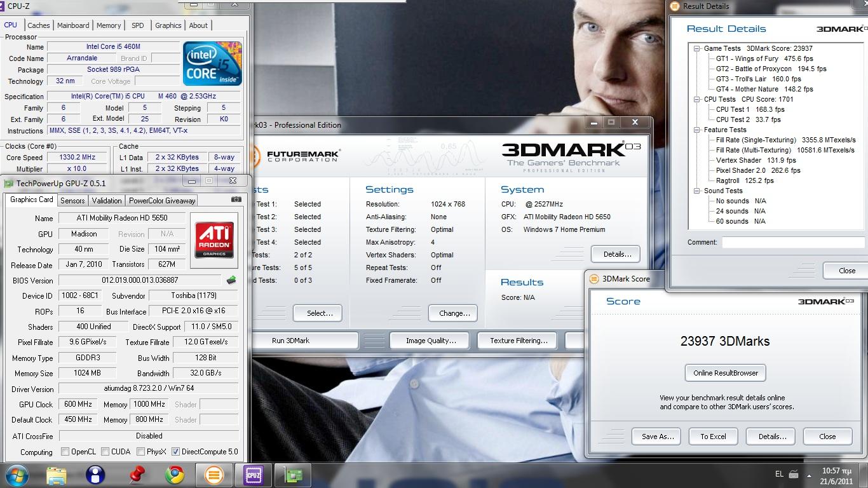The width and height of the screenshot is (868, 488).
Task: Launch Google Chrome from the taskbar
Action: (174, 475)
